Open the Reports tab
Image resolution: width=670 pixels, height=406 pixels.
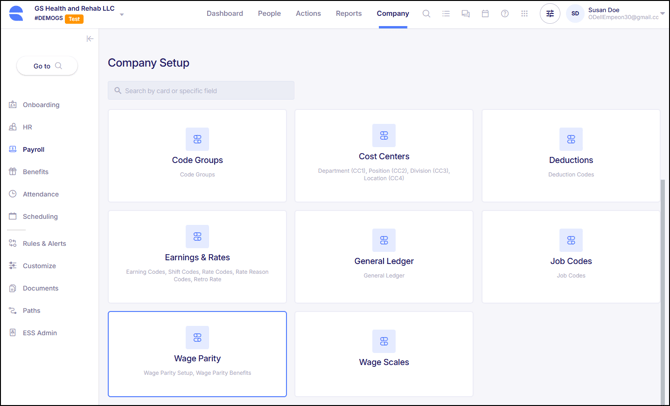pyautogui.click(x=349, y=14)
